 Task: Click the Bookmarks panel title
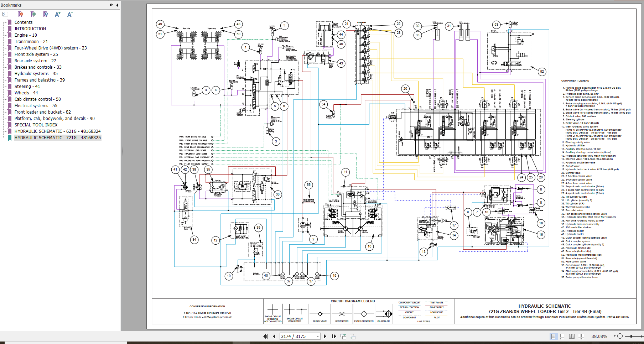pyautogui.click(x=11, y=5)
